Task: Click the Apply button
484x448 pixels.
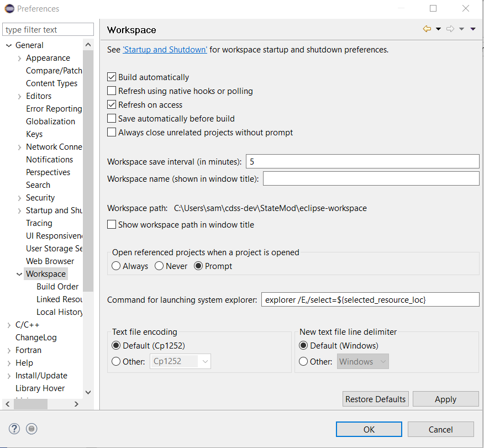Action: point(445,399)
